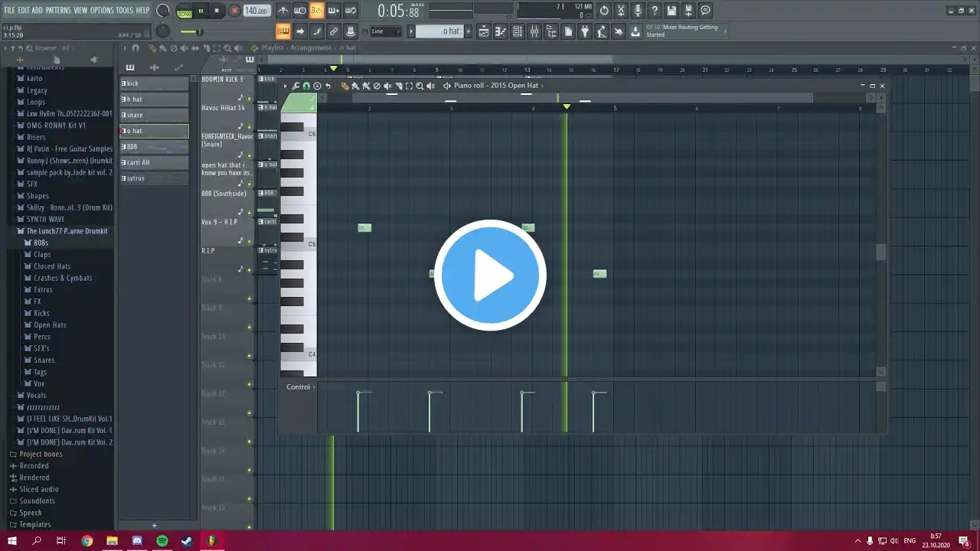This screenshot has height=551, width=980.
Task: Open the playlist view button
Action: click(x=484, y=31)
